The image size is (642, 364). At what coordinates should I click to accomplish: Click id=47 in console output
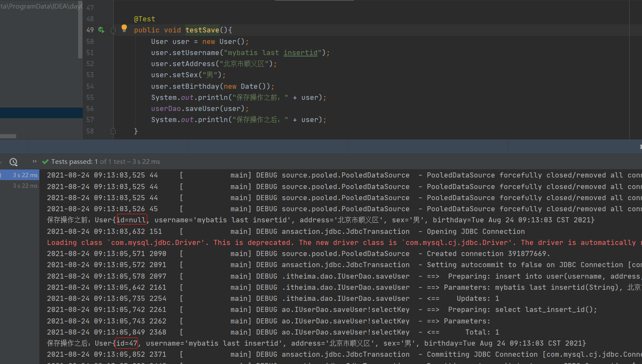(127, 343)
